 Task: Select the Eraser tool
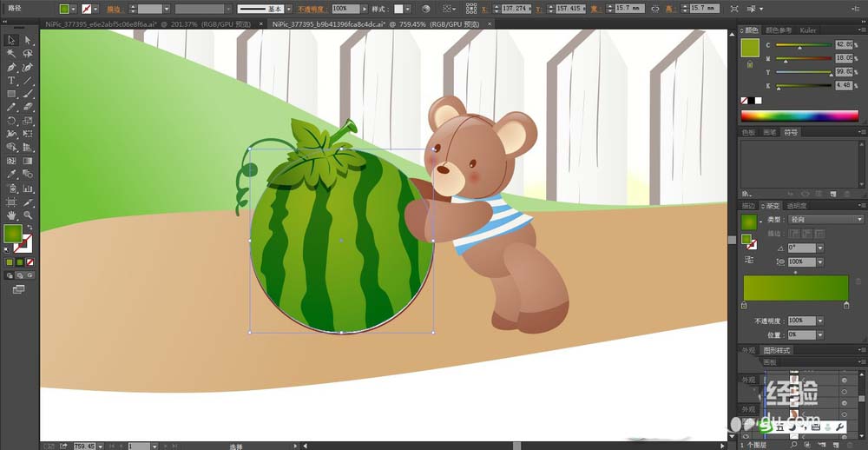pyautogui.click(x=28, y=108)
